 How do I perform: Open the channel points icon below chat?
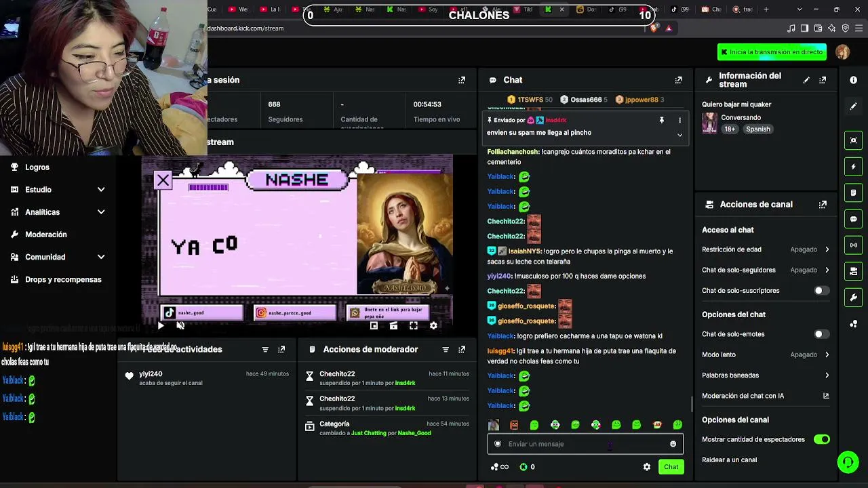point(523,467)
